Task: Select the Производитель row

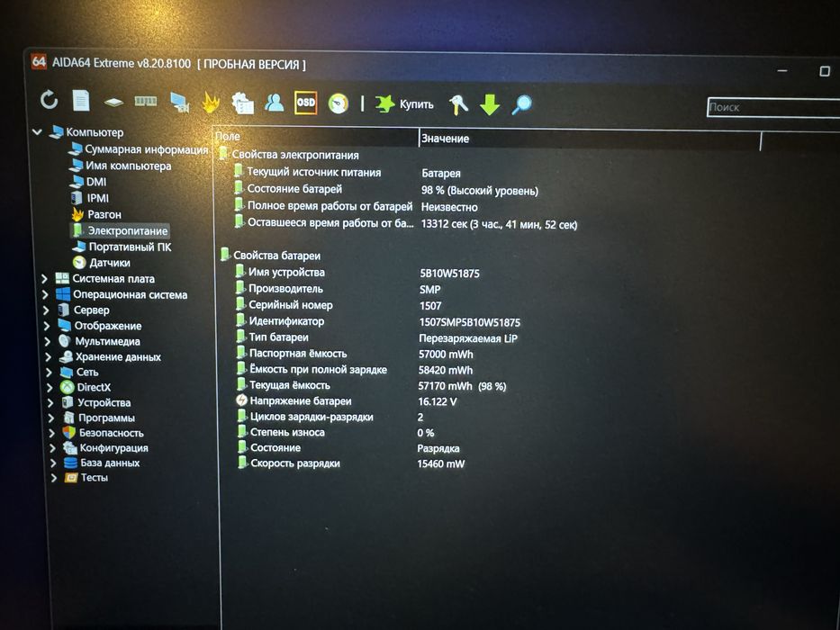Action: 285,289
